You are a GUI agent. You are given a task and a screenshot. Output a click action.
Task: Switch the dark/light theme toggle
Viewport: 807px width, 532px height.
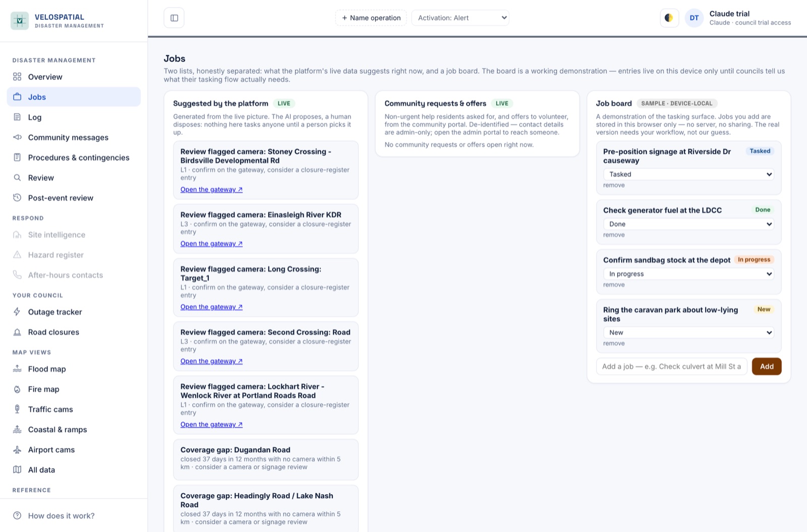[669, 18]
